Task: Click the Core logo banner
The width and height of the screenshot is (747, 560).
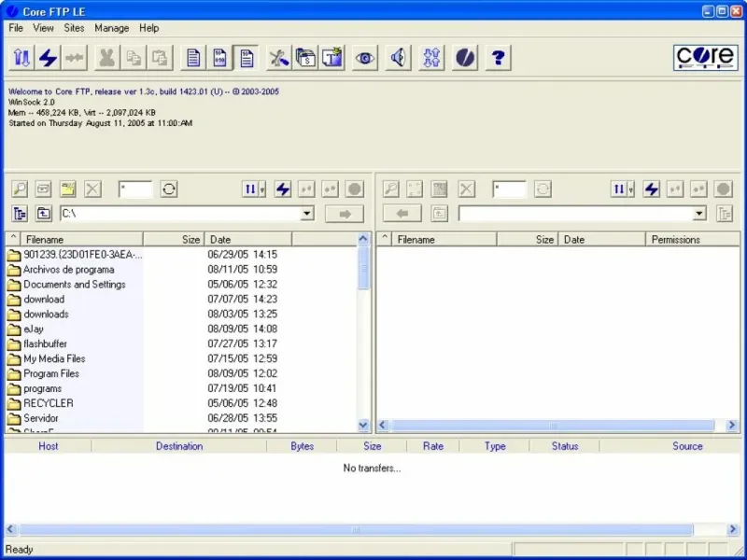Action: pyautogui.click(x=706, y=58)
